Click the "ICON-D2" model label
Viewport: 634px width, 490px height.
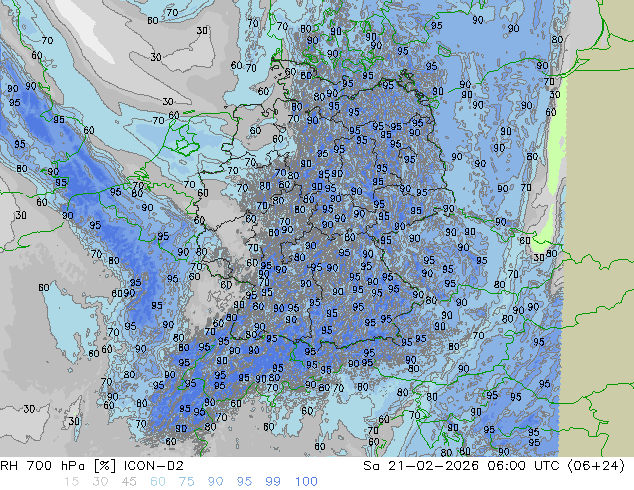(154, 466)
